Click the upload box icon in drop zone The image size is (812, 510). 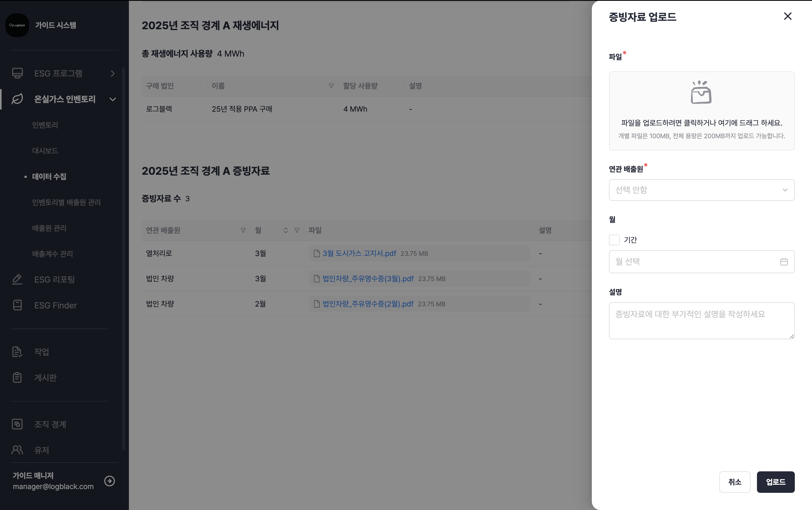point(701,92)
